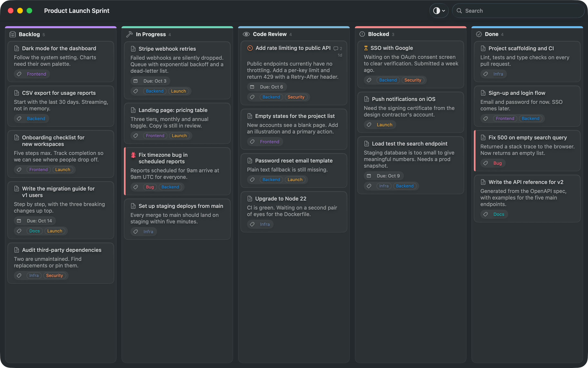The height and width of the screenshot is (368, 588).
Task: Open the Password reset email template card
Action: pos(294,170)
